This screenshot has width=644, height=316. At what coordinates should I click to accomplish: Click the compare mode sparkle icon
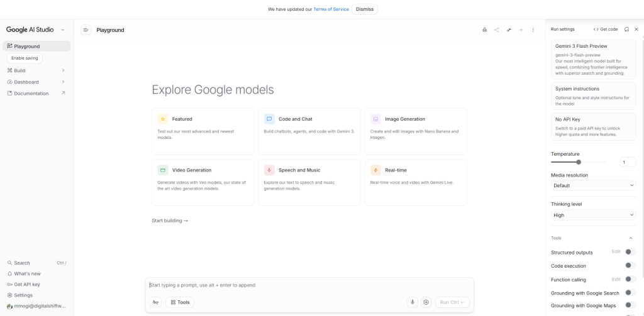pyautogui.click(x=509, y=30)
